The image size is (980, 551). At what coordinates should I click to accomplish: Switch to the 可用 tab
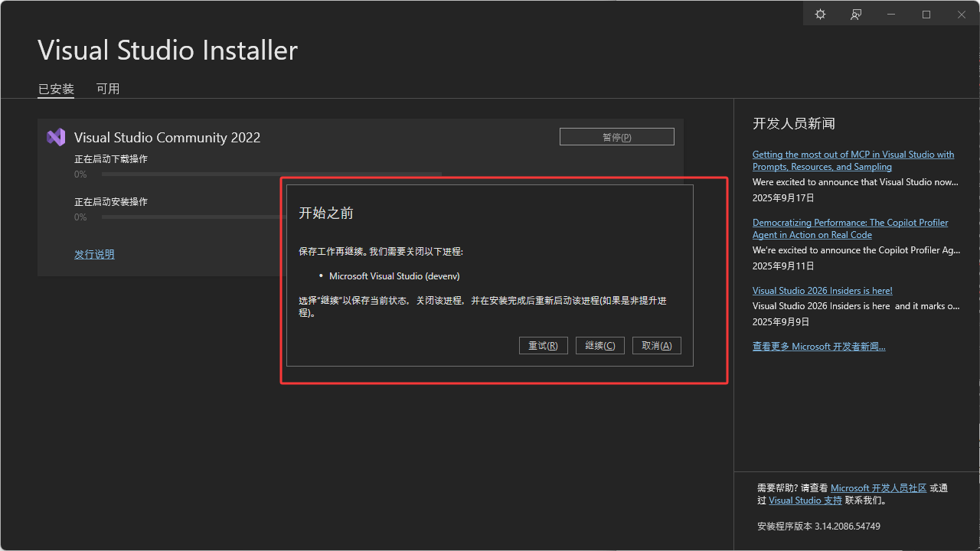[108, 89]
